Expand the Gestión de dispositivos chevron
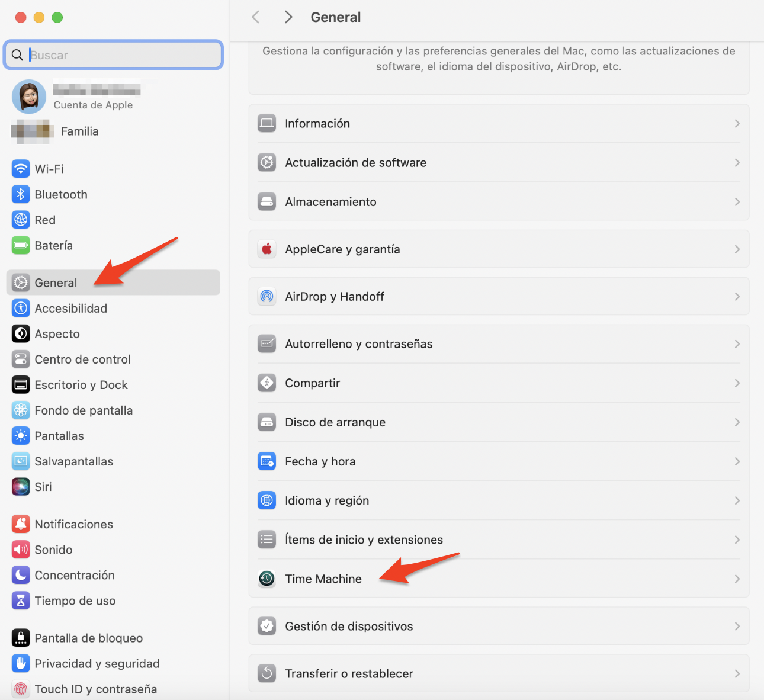764x700 pixels. [737, 626]
